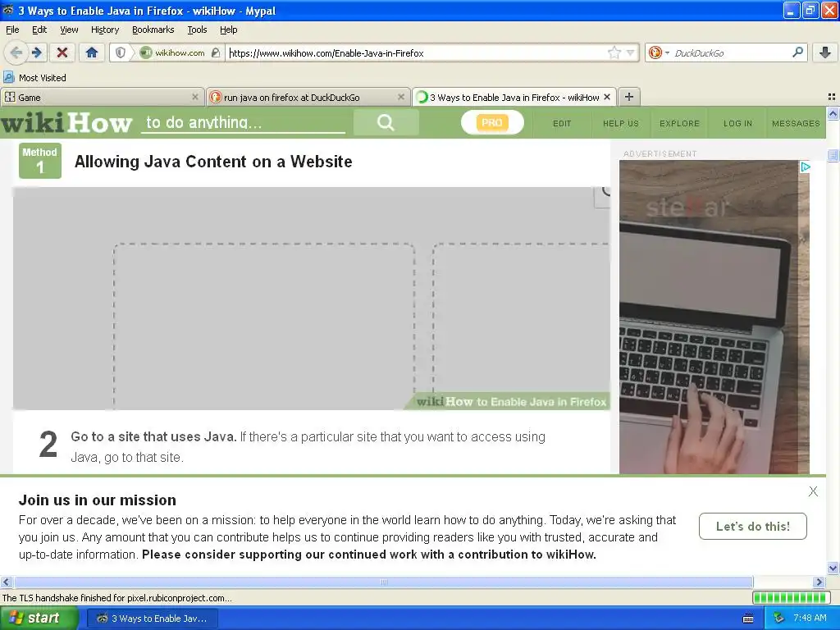Click the magnifier in DuckDuckGo search box
This screenshot has width=840, height=630.
(x=797, y=52)
